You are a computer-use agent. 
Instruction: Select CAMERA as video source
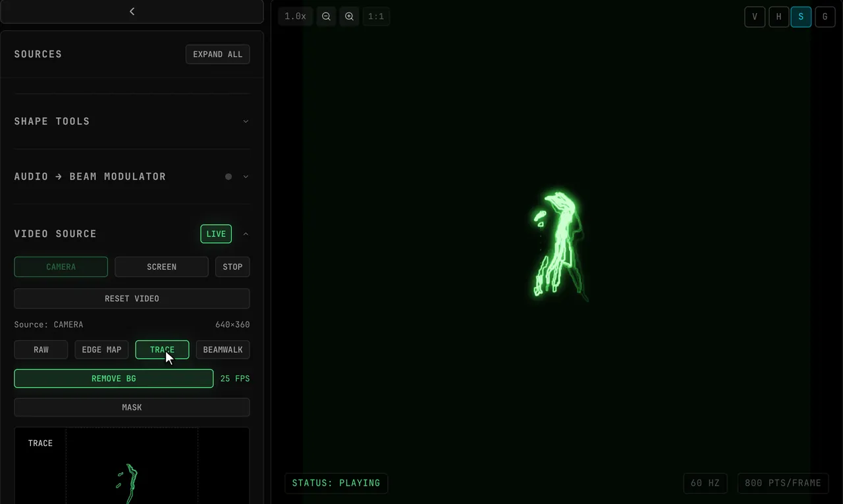click(61, 266)
